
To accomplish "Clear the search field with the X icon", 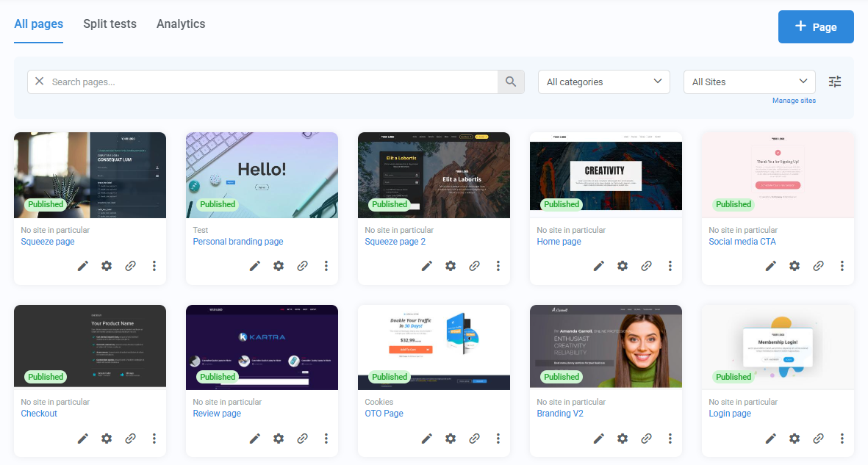I will point(39,82).
